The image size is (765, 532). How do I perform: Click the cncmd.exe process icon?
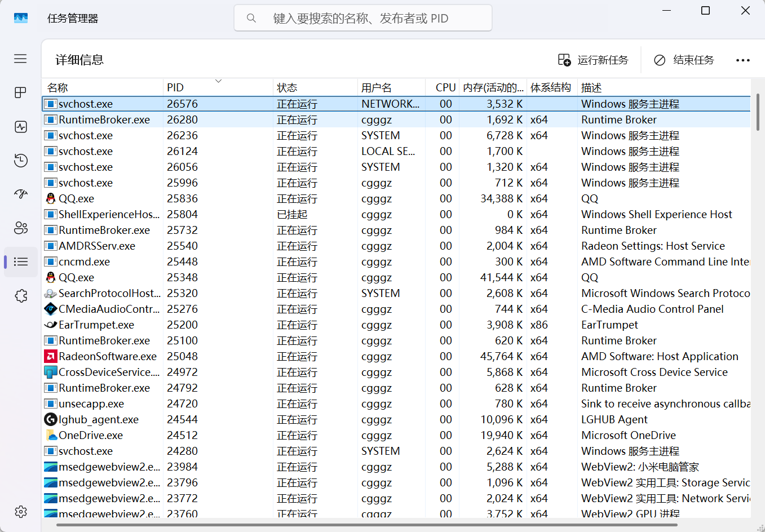click(x=51, y=261)
